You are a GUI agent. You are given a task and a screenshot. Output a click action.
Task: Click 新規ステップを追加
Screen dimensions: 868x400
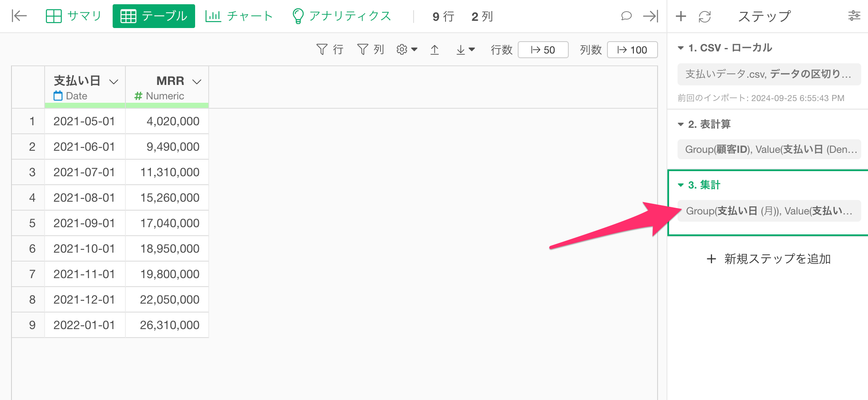coord(769,259)
